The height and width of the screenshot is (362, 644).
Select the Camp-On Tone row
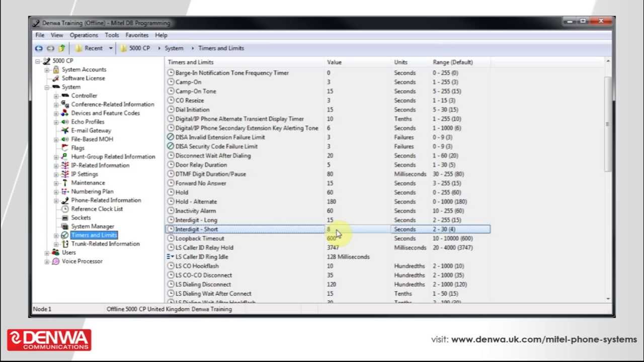click(328, 92)
